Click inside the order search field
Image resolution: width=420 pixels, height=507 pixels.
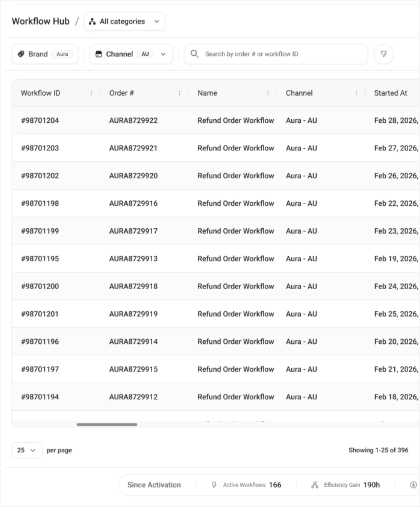point(276,54)
